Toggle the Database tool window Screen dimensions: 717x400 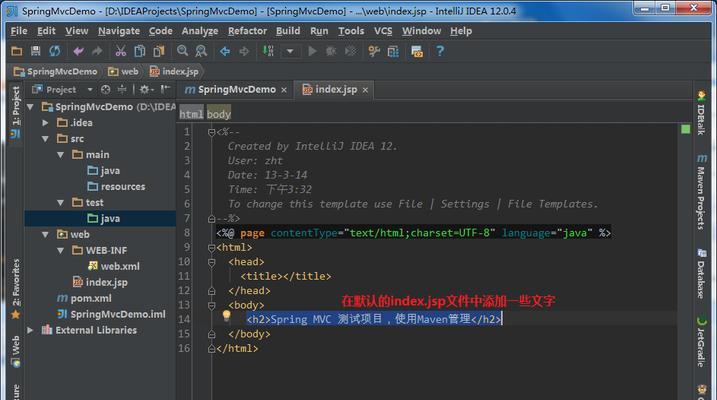pos(701,273)
